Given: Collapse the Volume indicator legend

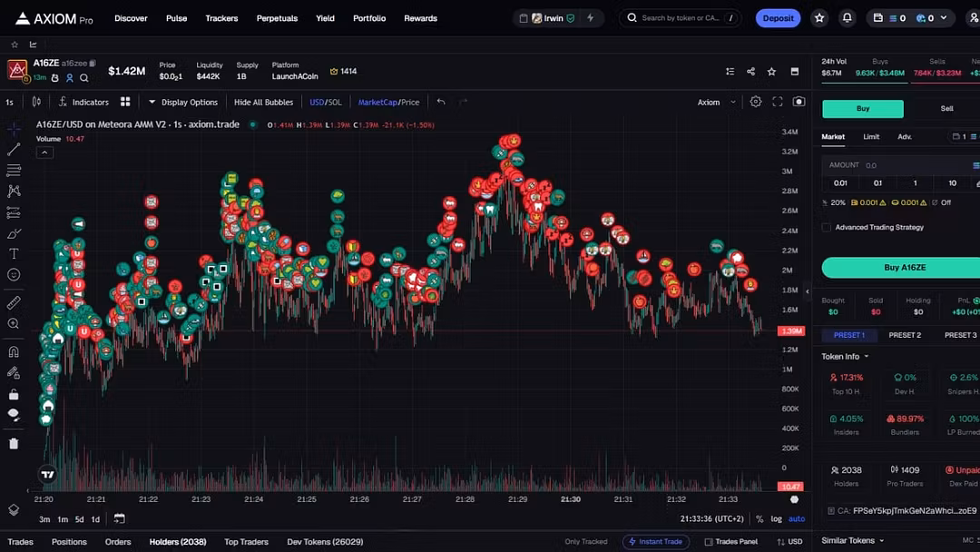Looking at the screenshot, I should point(44,153).
